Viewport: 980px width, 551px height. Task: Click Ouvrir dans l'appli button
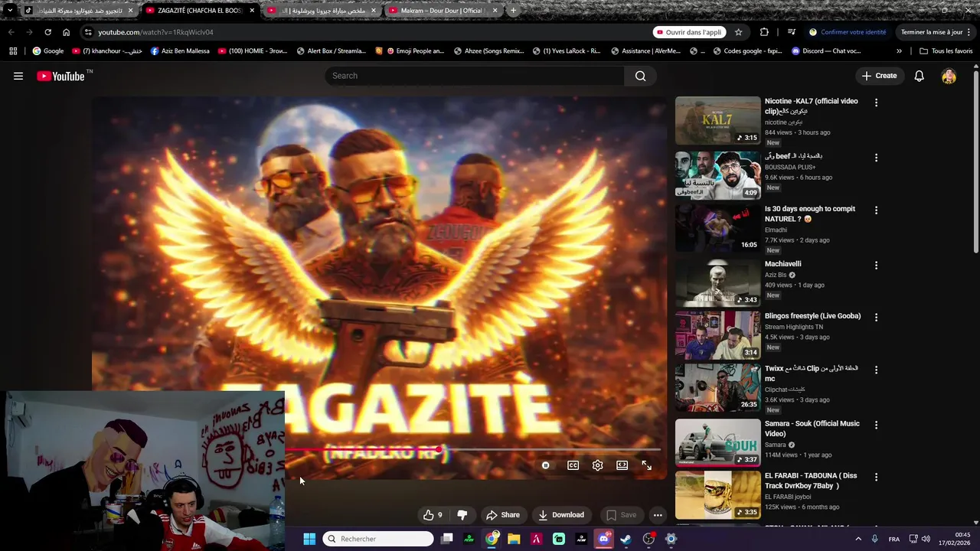coord(688,32)
